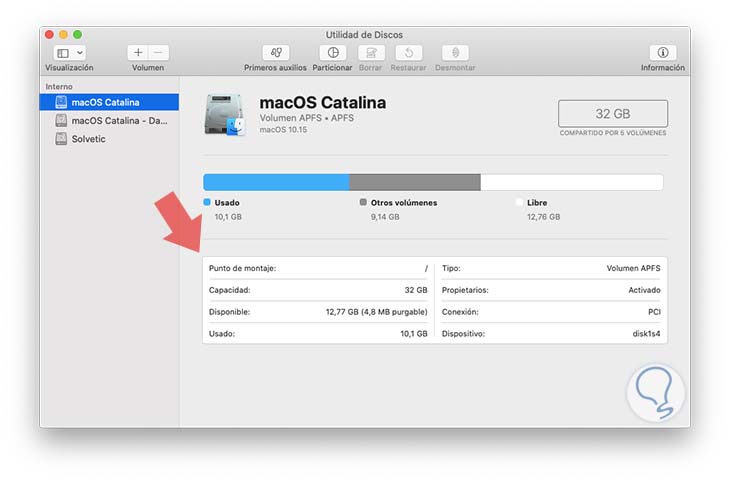730x480 pixels.
Task: Click the macOS Catalina volume title
Action: coord(323,102)
